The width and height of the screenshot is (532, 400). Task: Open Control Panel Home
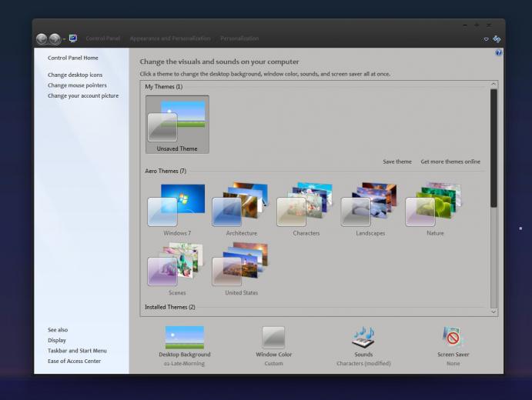point(73,58)
